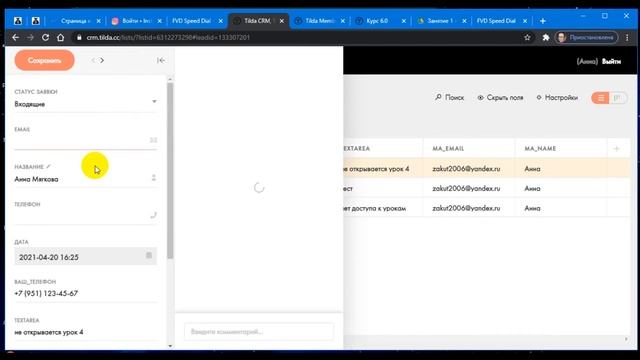Go to previous lead arrow
640x360 pixels.
(93, 60)
